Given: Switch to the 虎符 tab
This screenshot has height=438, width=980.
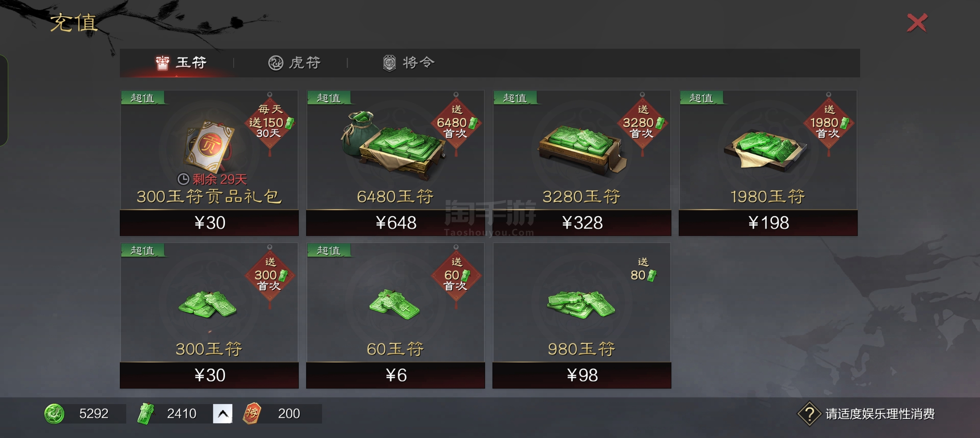Looking at the screenshot, I should pyautogui.click(x=294, y=63).
